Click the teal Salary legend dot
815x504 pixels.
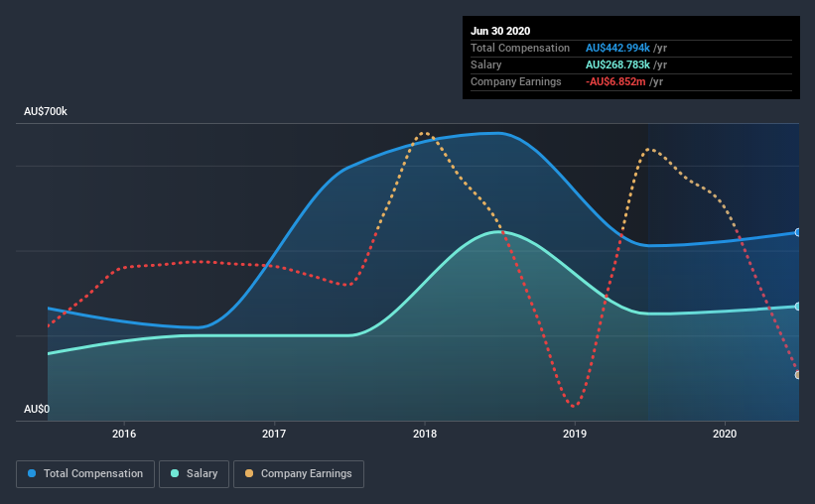coord(175,473)
